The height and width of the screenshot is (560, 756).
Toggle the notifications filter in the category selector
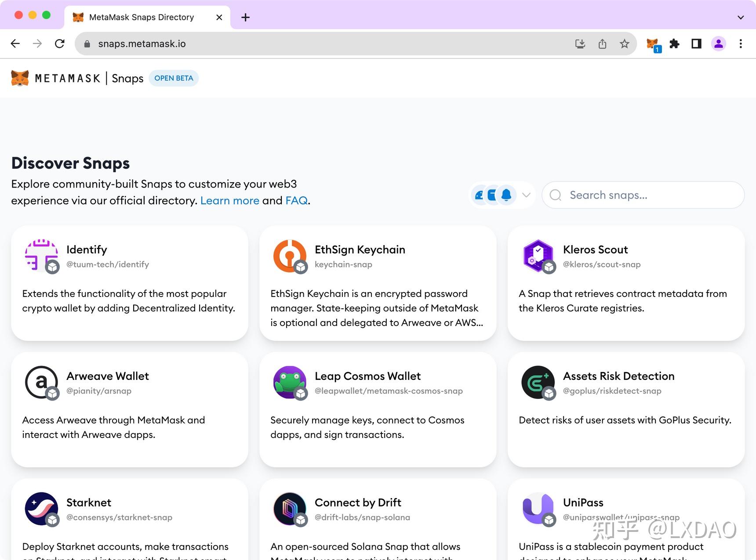coord(506,195)
